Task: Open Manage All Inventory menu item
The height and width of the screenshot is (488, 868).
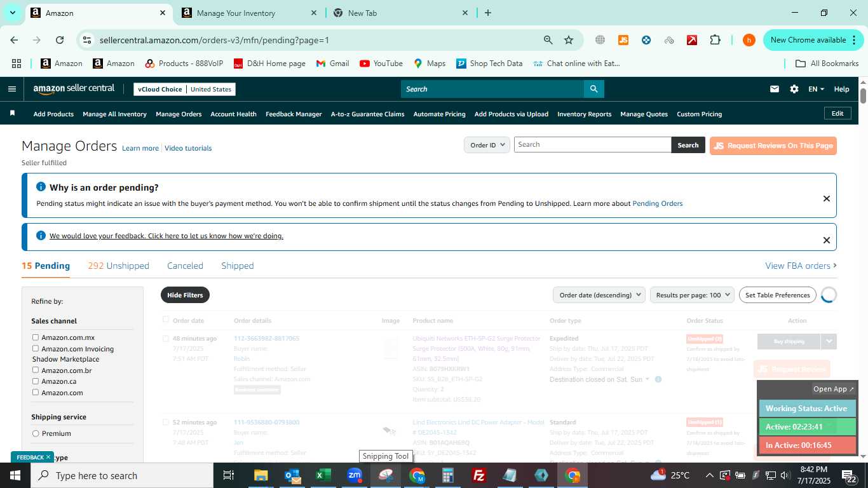Action: click(x=114, y=114)
